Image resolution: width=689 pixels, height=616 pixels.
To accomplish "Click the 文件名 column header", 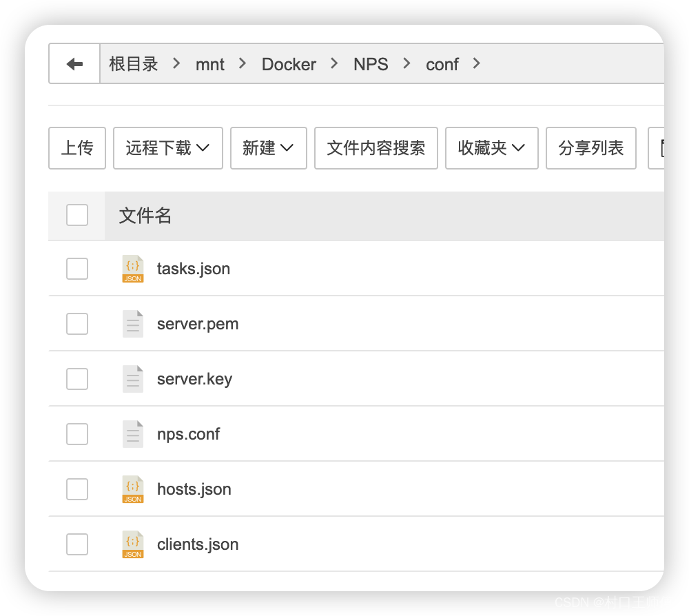I will coord(145,215).
